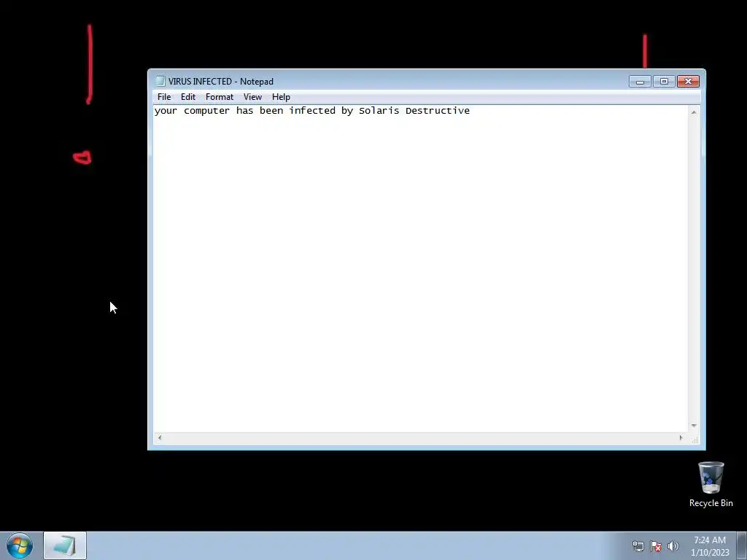
Task: Click the network tray icon
Action: coord(638,546)
